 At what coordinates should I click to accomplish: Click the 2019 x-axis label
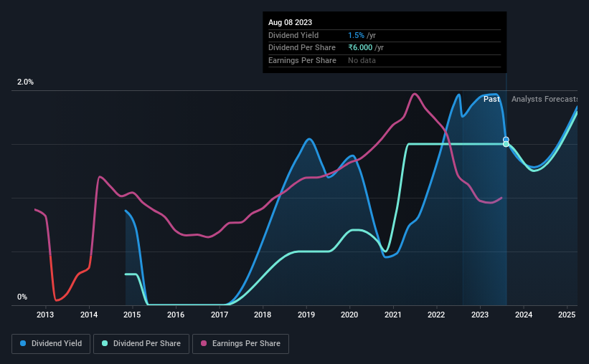(306, 315)
